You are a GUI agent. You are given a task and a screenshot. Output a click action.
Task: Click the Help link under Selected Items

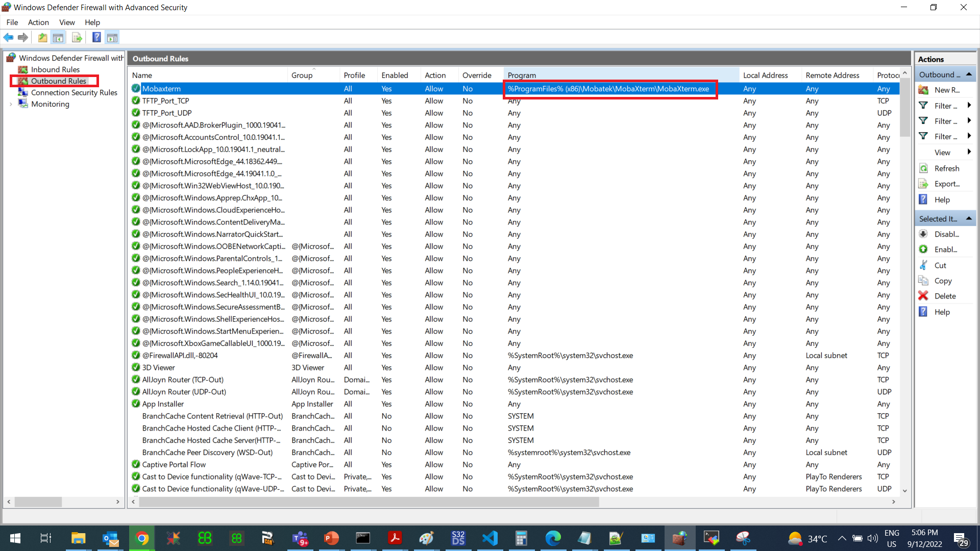point(942,312)
